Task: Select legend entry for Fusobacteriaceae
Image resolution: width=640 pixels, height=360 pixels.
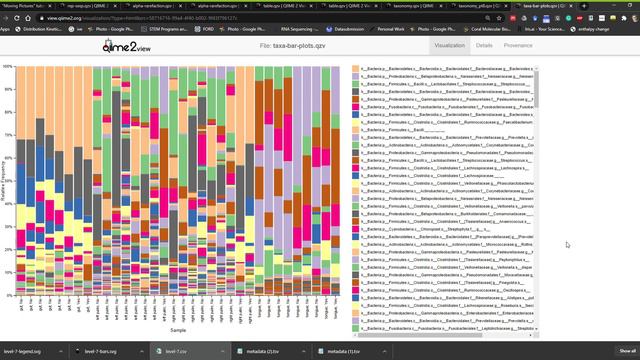Action: [x=447, y=107]
